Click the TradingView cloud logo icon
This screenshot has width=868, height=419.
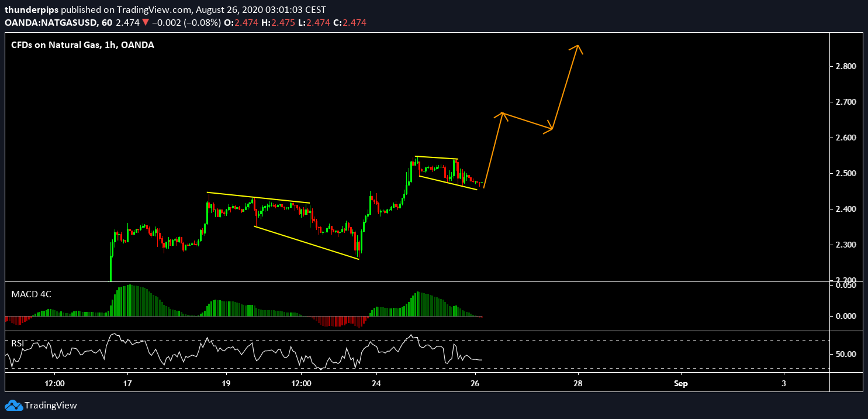13,405
